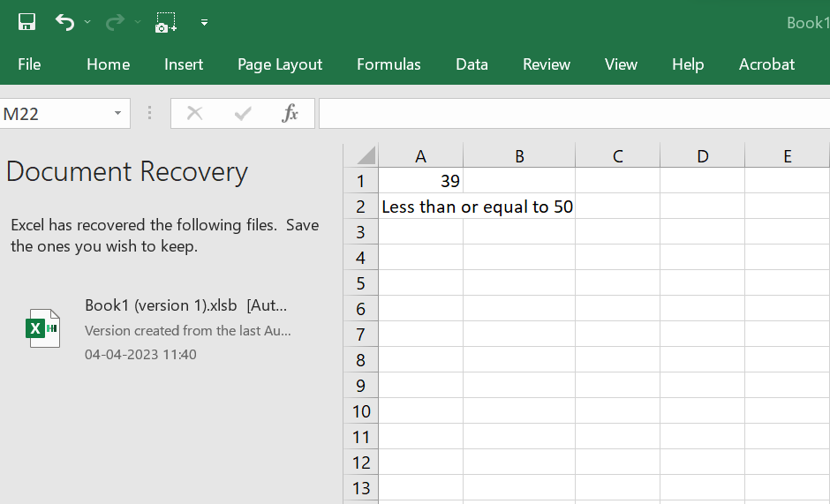Select row 3 header
Screen dimensions: 830x504
(x=361, y=232)
